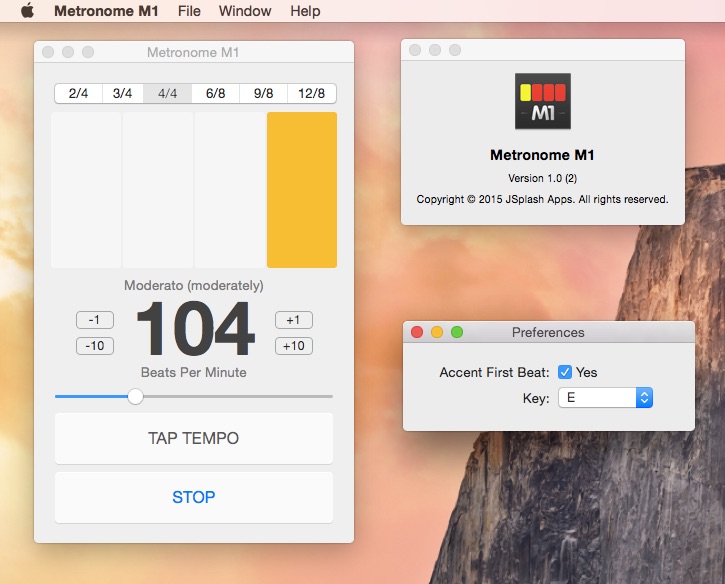Open the Window menu

245,11
